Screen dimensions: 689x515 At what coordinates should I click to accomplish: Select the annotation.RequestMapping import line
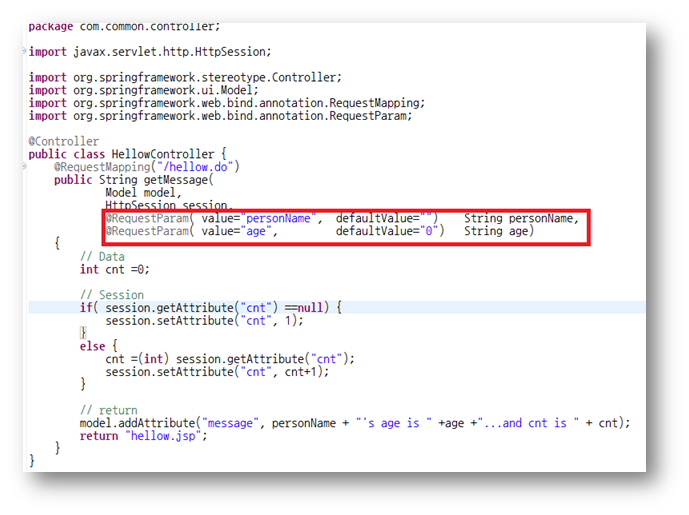227,103
